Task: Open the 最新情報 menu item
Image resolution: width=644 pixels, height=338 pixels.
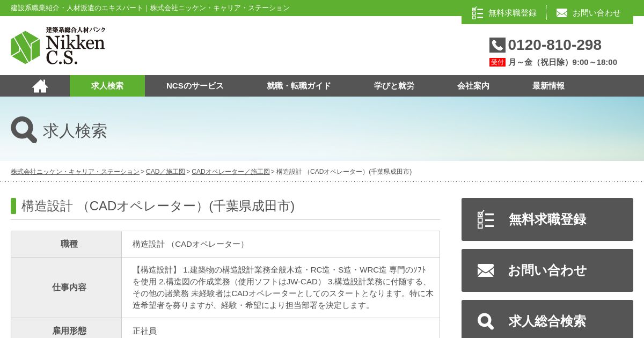Action: tap(548, 86)
